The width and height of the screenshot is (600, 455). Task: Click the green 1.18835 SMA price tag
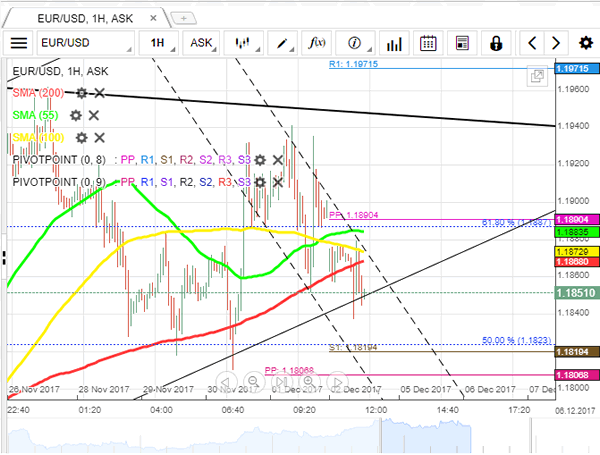click(577, 232)
